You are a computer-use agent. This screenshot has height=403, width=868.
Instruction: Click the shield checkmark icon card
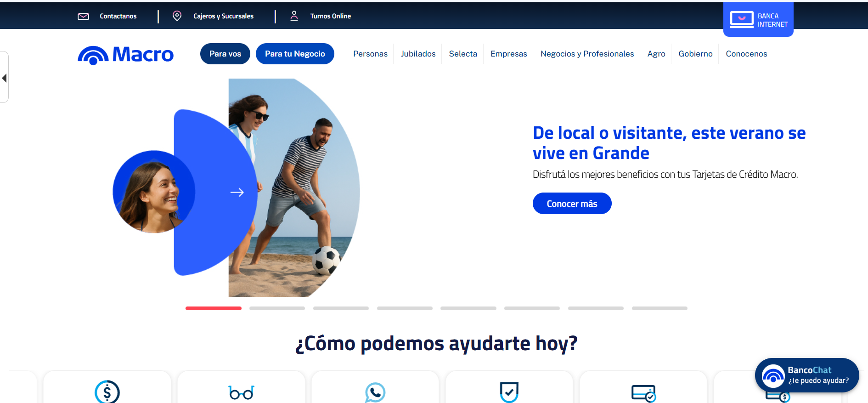[509, 392]
